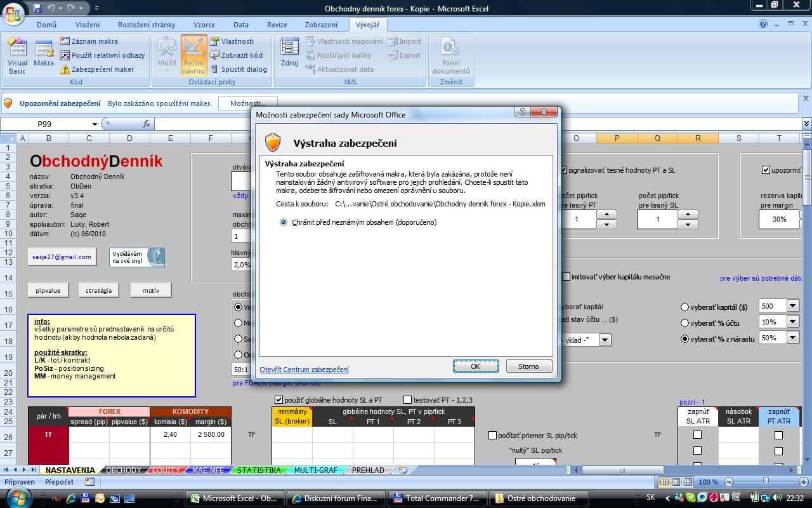This screenshot has height=508, width=812.
Task: Expand the Name Box dropdown
Action: coord(95,124)
